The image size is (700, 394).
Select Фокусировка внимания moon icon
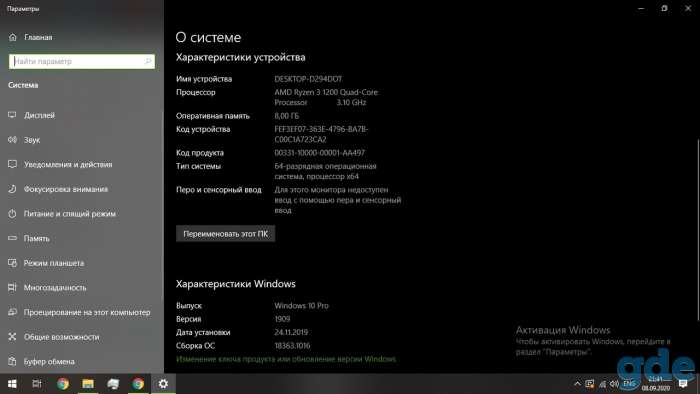[12, 189]
